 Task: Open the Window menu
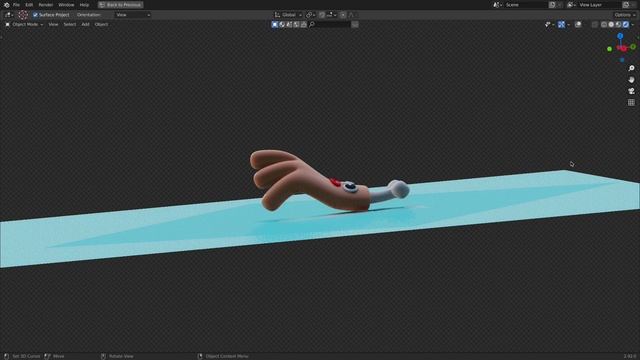(66, 5)
